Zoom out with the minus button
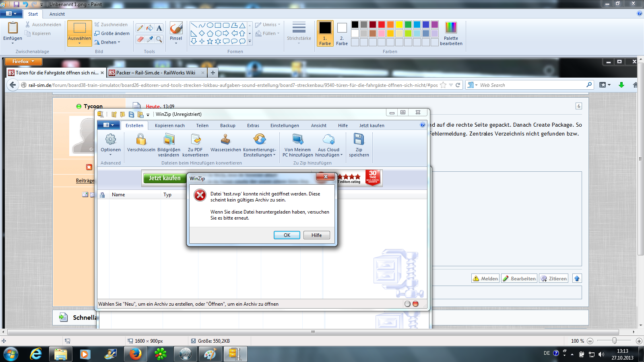Screen dimensions: 644x362 pos(590,341)
